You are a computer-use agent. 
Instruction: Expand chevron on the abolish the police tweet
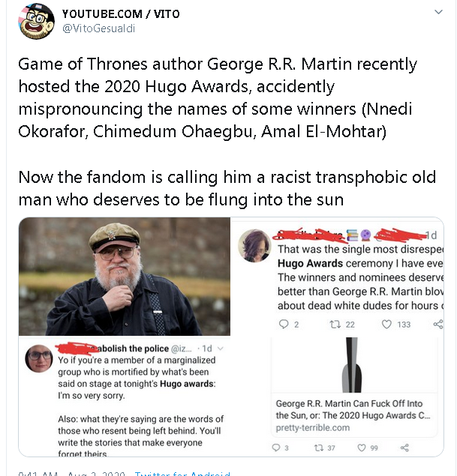click(x=222, y=348)
